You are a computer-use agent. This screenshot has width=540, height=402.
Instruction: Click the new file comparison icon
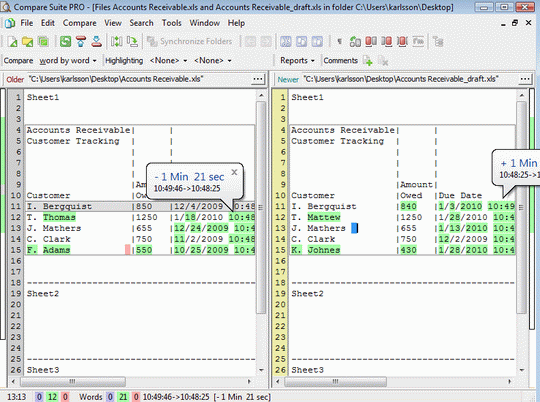tap(12, 42)
